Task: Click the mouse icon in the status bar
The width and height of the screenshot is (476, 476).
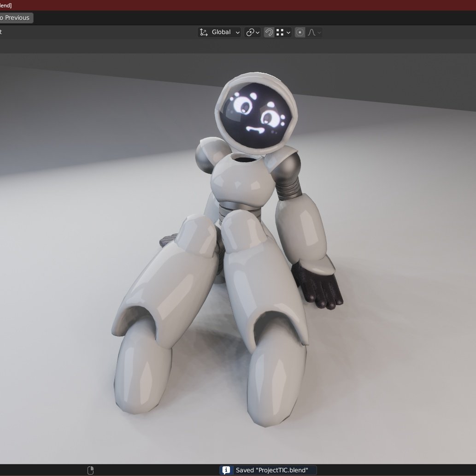Action: click(x=90, y=470)
